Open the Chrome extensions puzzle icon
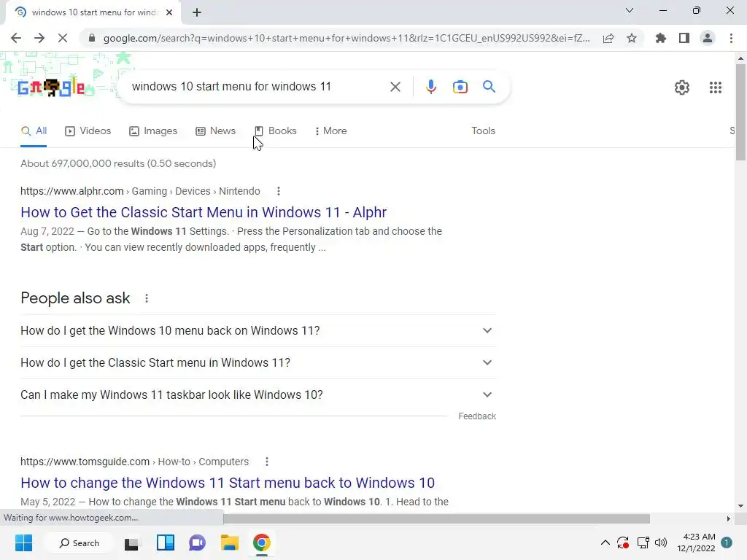747x560 pixels. [660, 38]
